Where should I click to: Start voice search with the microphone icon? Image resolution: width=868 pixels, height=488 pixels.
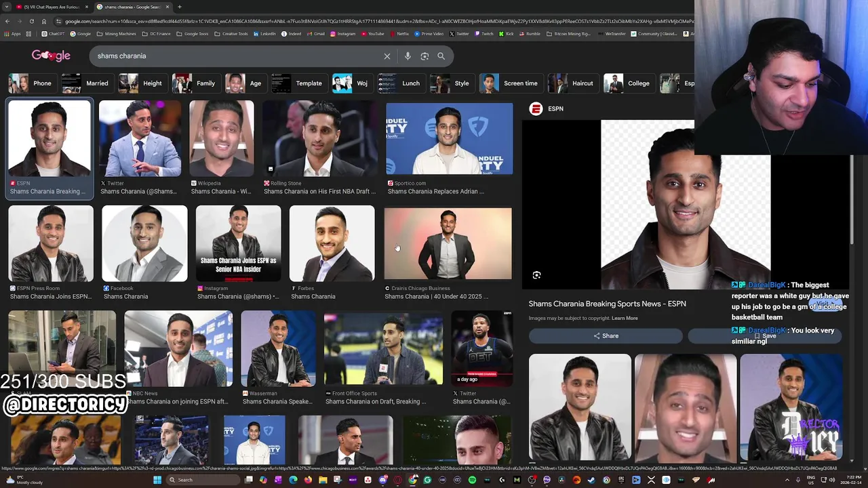[x=408, y=56]
